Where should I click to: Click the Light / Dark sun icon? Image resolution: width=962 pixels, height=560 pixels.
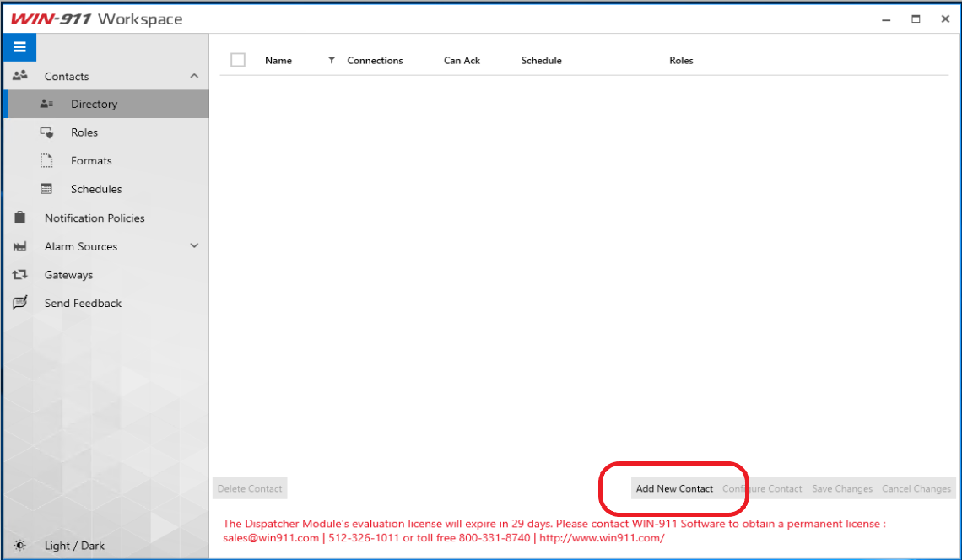pos(20,546)
